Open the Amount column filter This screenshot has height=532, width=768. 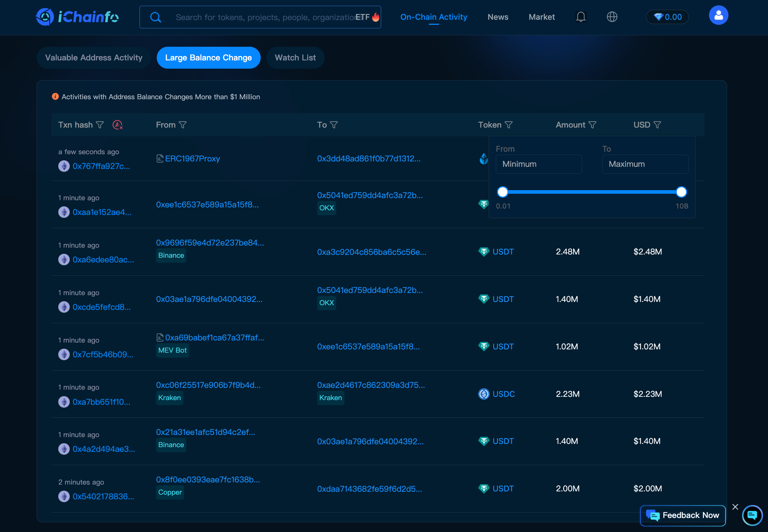tap(593, 125)
